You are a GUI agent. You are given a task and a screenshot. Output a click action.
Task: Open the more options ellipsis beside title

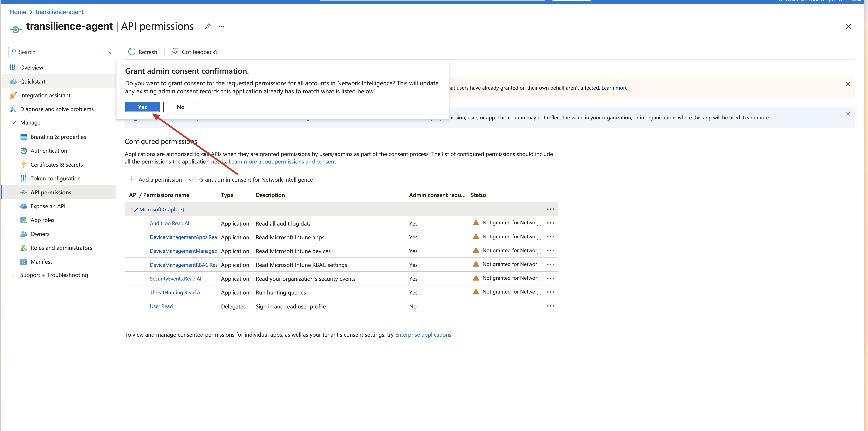(221, 27)
